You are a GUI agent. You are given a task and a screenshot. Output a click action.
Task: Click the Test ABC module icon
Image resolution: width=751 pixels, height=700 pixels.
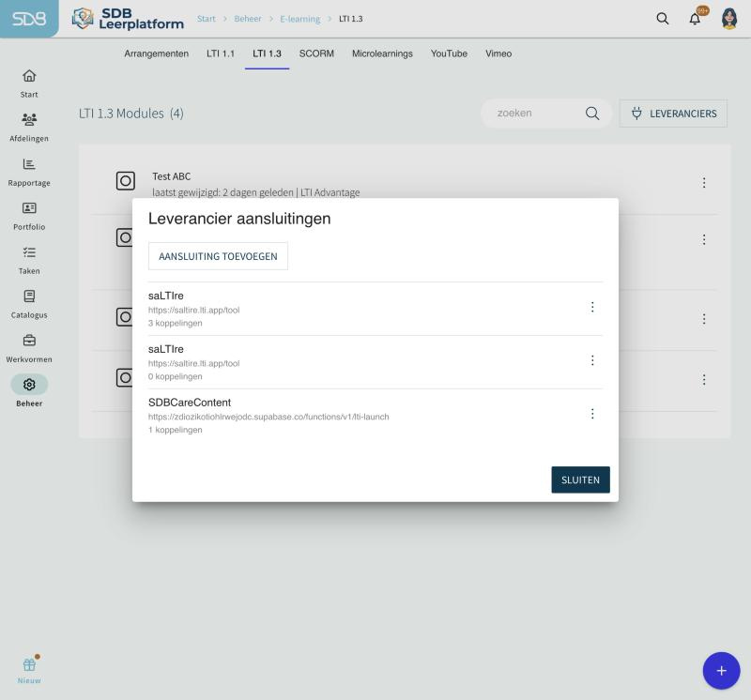point(126,181)
